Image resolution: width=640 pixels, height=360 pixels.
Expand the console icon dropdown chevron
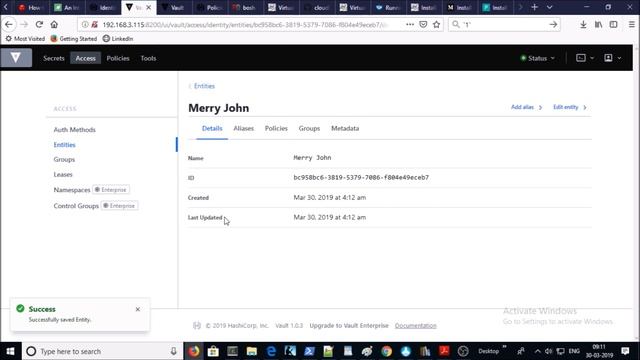[x=592, y=58]
